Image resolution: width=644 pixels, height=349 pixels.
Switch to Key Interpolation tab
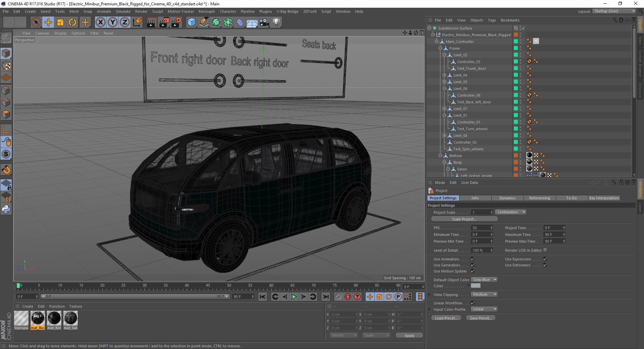coord(604,198)
